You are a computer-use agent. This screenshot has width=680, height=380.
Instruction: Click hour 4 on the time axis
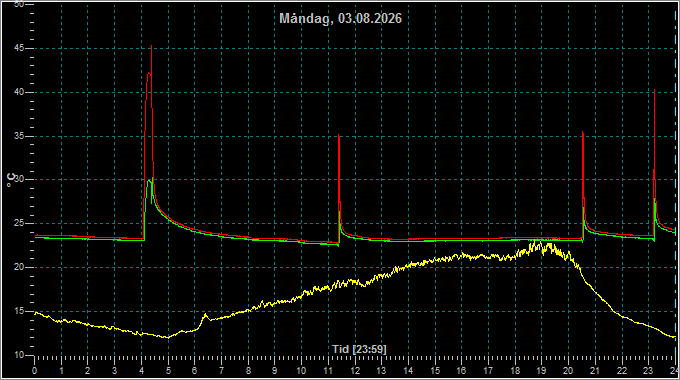[x=141, y=371]
